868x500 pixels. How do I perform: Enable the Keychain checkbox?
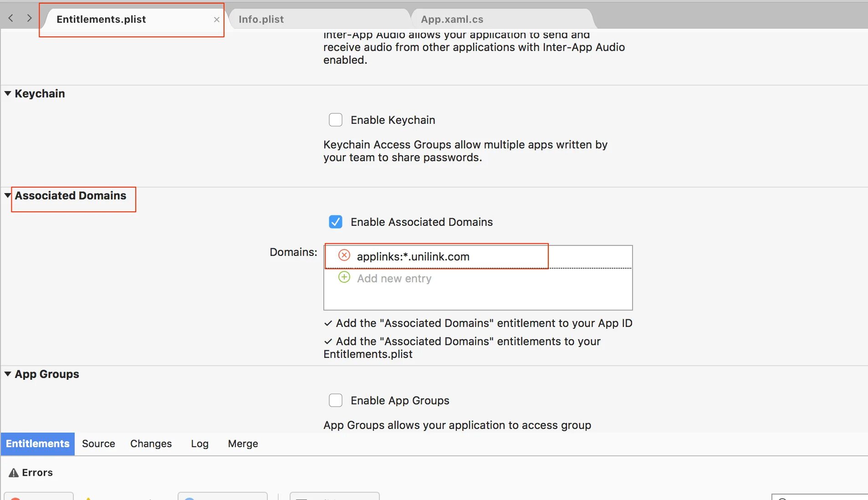[x=336, y=120]
